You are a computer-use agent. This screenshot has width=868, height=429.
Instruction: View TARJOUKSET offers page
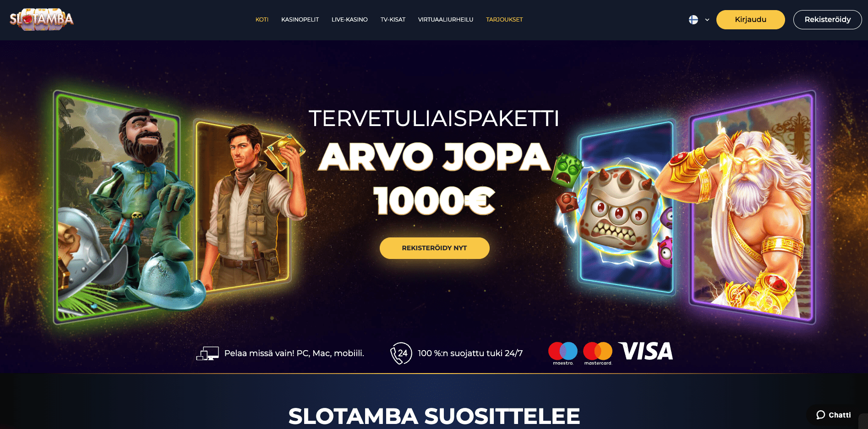tap(504, 20)
